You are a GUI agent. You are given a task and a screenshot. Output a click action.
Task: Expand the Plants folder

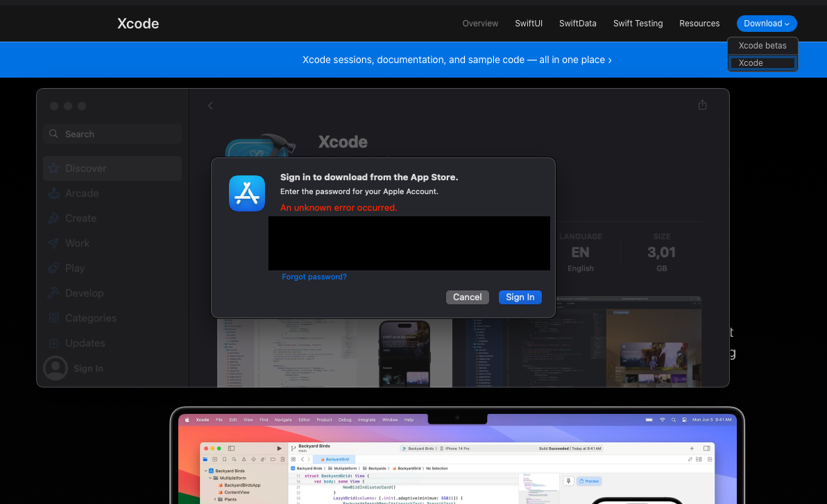(215, 499)
